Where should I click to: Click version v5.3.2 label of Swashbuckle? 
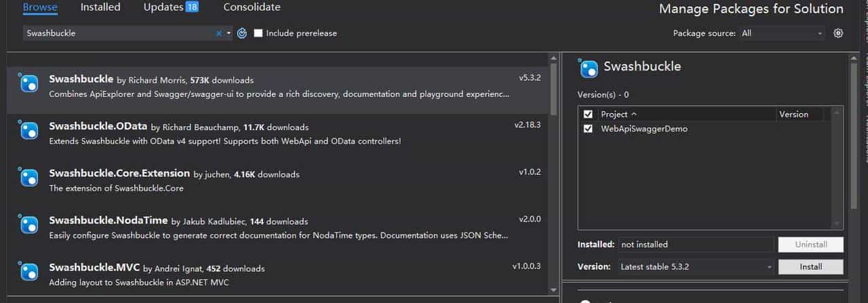[x=529, y=78]
